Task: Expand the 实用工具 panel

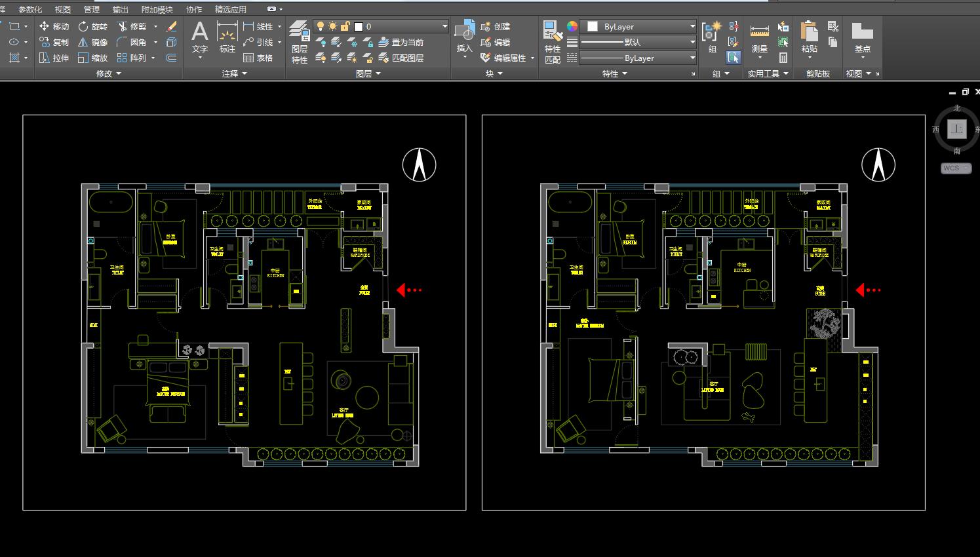Action: coord(768,73)
